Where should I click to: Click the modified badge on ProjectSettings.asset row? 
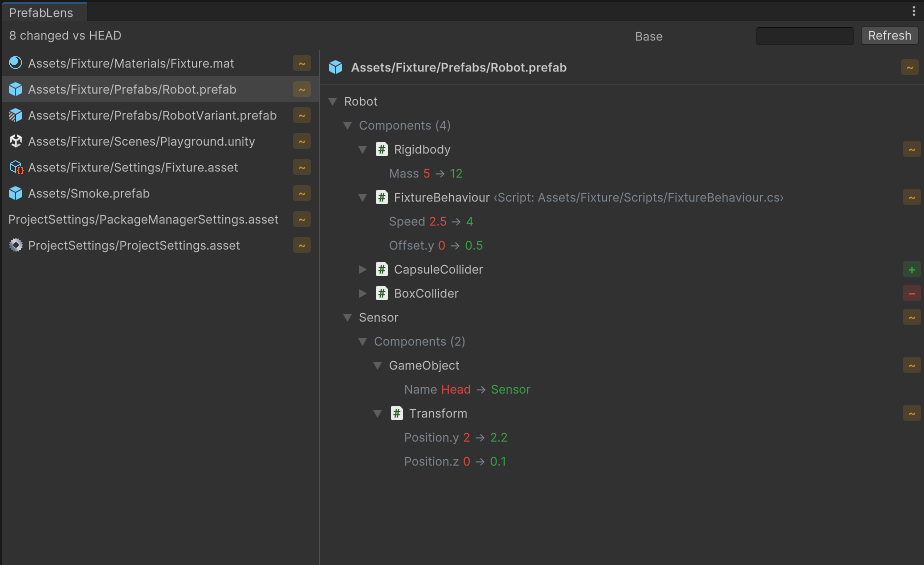(x=302, y=245)
